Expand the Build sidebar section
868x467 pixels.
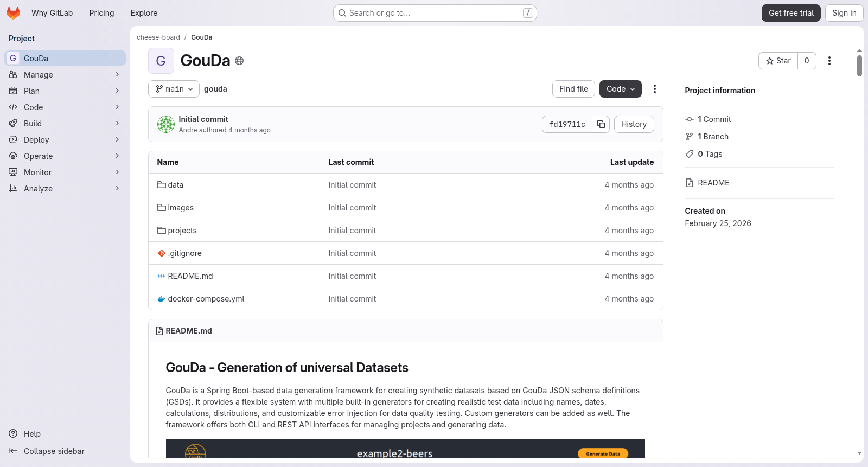tap(65, 124)
